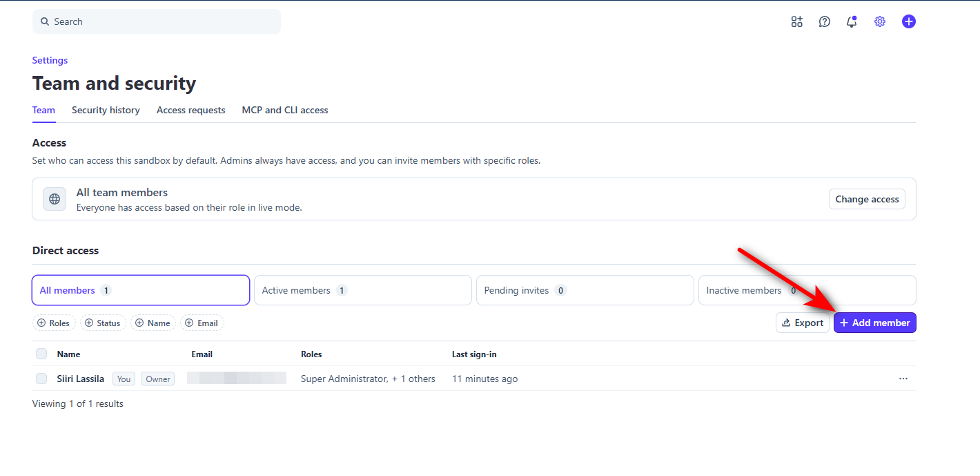Open the apps grid icon
The height and width of the screenshot is (476, 980).
pyautogui.click(x=797, y=21)
